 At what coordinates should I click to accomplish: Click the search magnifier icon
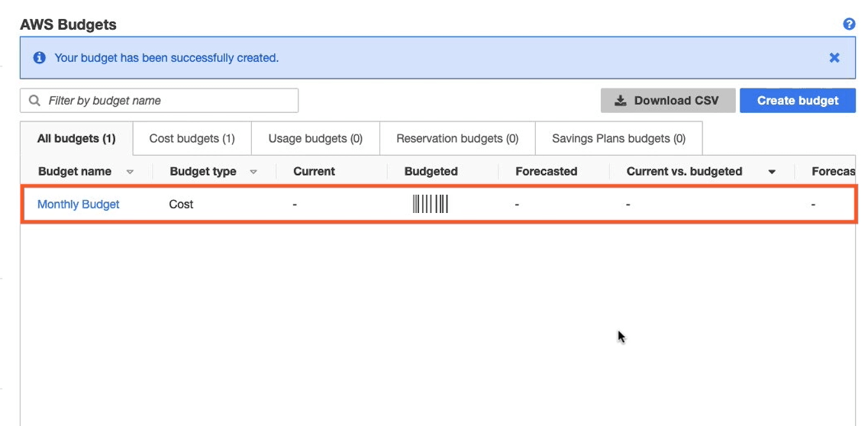(35, 101)
